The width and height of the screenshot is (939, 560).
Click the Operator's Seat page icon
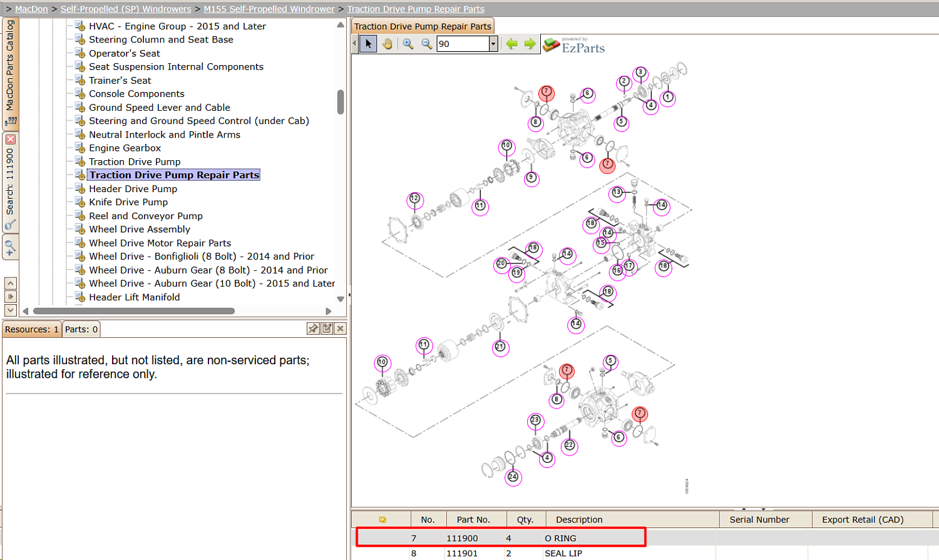coord(80,53)
